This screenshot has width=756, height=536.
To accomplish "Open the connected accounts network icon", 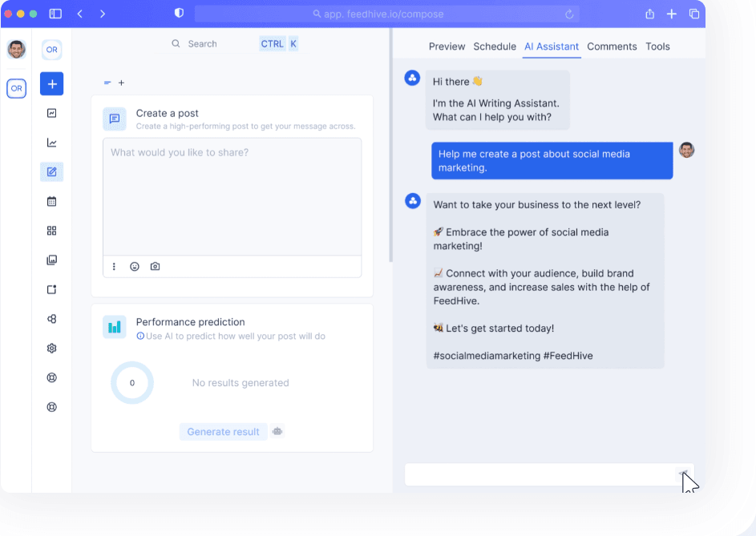I will pyautogui.click(x=51, y=319).
